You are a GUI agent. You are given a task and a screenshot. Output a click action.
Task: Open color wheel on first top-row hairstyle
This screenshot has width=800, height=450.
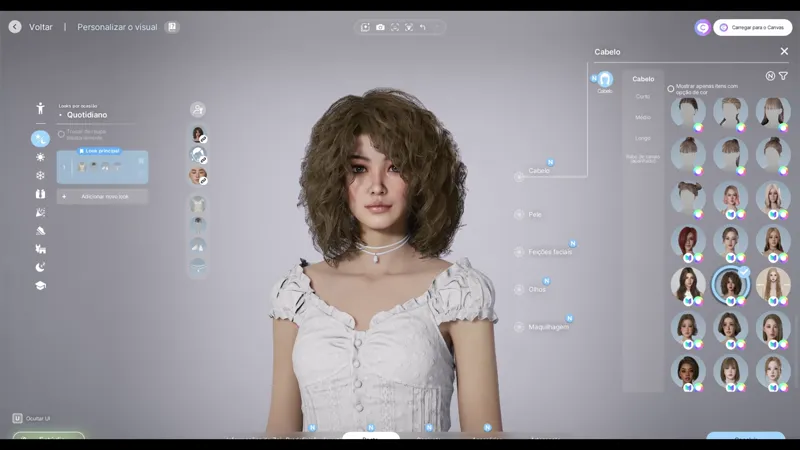pyautogui.click(x=698, y=128)
